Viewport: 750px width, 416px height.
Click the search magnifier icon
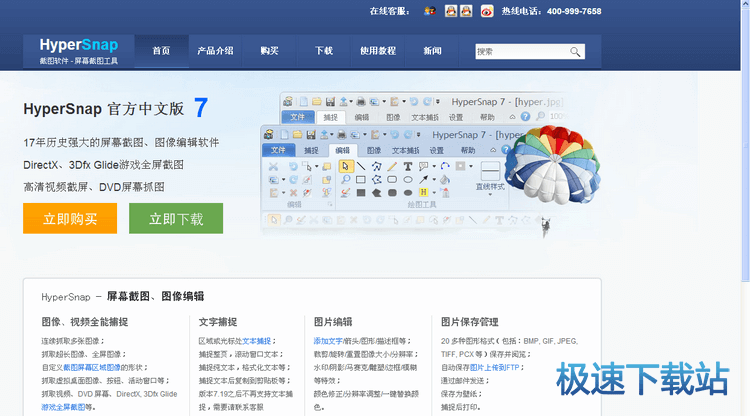(575, 52)
